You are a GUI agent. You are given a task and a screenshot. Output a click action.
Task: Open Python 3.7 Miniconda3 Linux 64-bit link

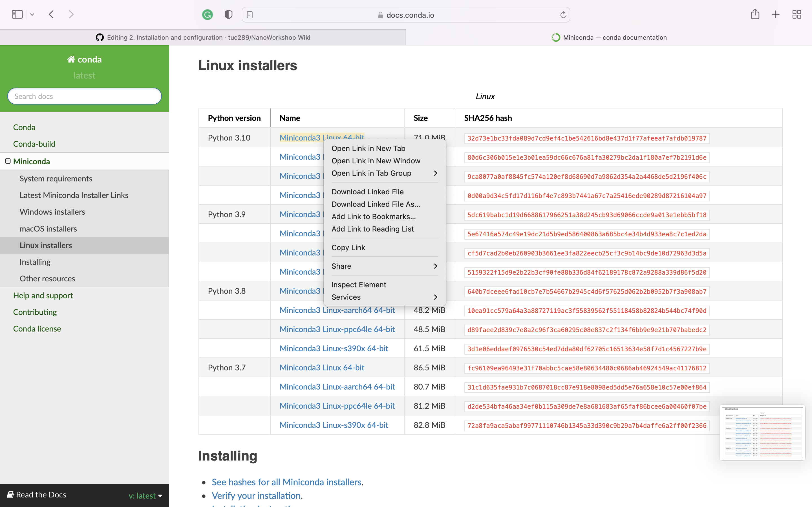321,368
